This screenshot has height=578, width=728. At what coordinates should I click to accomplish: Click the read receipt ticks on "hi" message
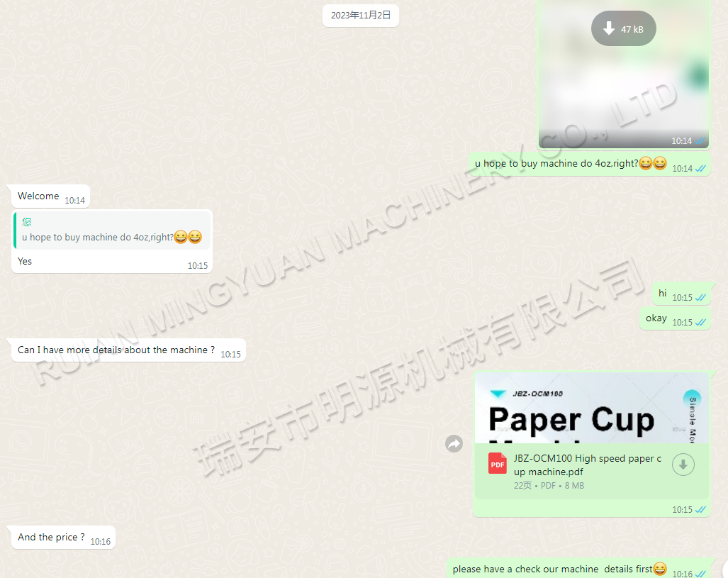701,298
